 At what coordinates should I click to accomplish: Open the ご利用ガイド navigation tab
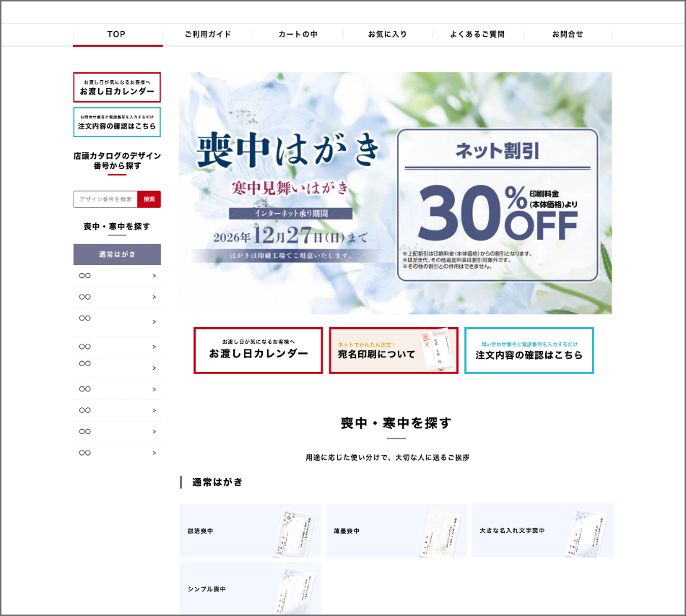click(208, 34)
